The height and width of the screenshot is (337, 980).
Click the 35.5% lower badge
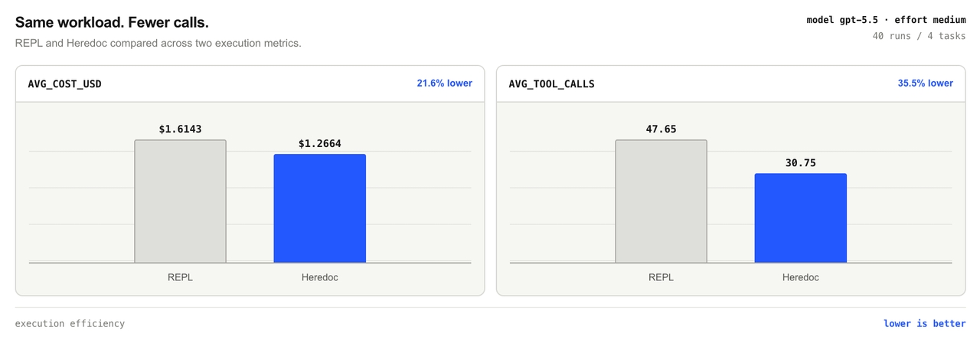(926, 83)
